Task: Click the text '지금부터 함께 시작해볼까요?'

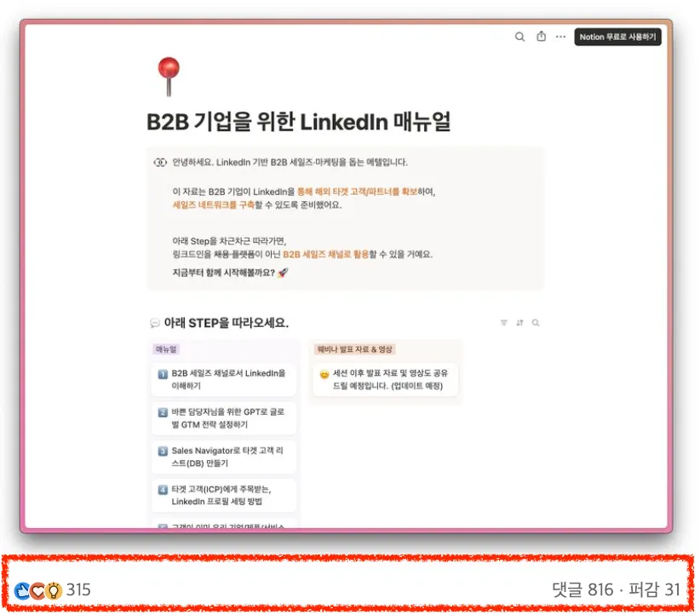Action: 224,273
